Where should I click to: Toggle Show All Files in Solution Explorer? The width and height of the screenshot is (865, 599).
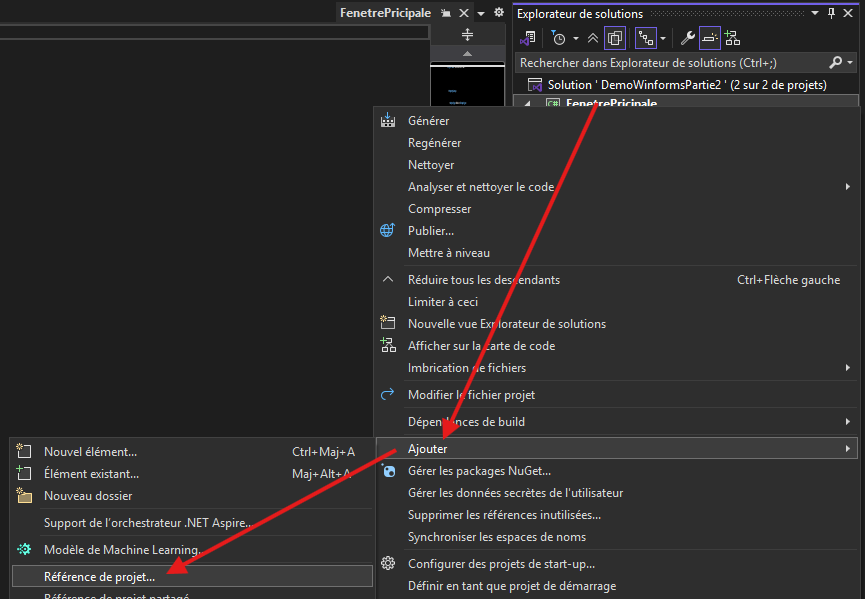point(615,38)
